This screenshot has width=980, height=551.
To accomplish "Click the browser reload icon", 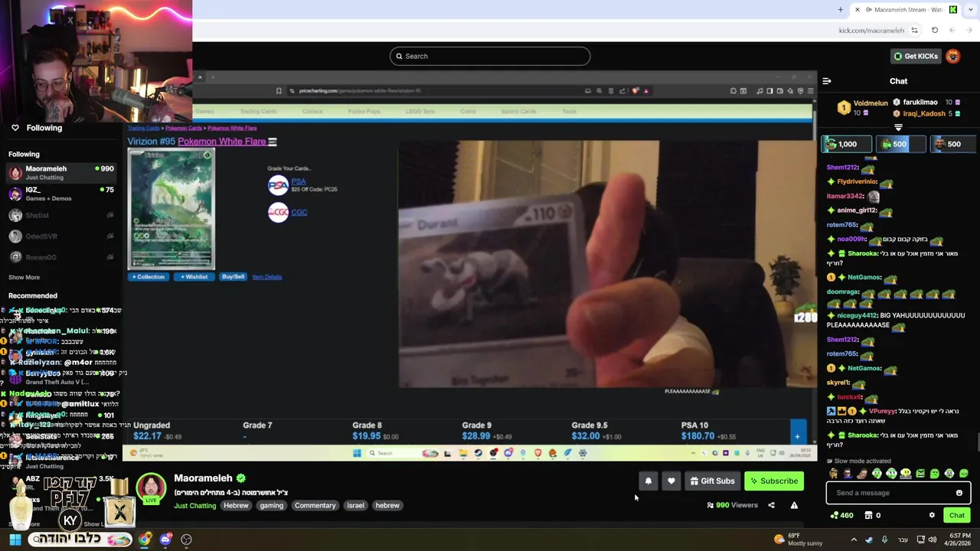I will click(934, 30).
